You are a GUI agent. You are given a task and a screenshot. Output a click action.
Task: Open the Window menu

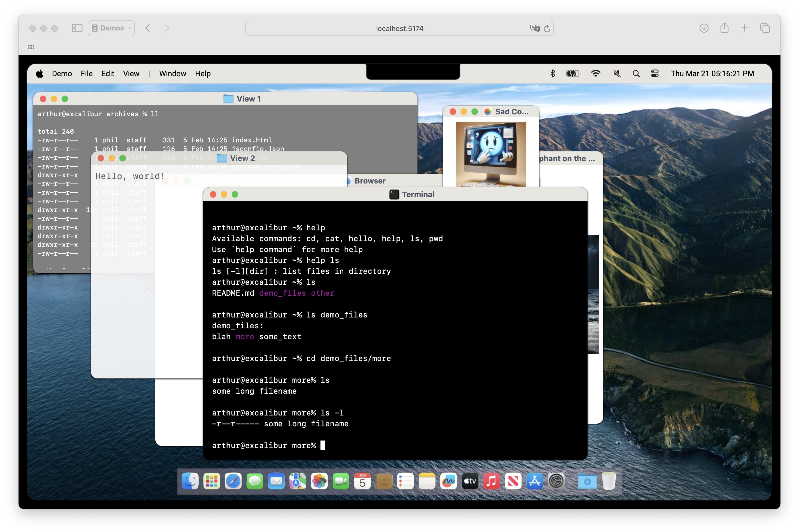(x=172, y=74)
